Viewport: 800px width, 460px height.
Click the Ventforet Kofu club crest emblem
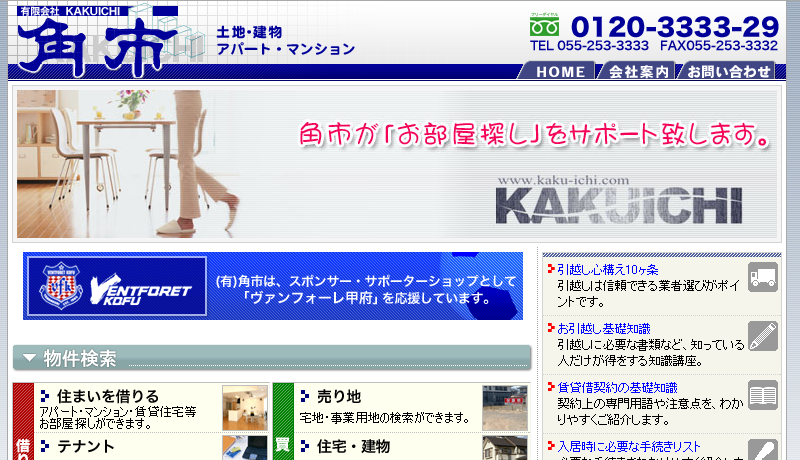tap(61, 286)
